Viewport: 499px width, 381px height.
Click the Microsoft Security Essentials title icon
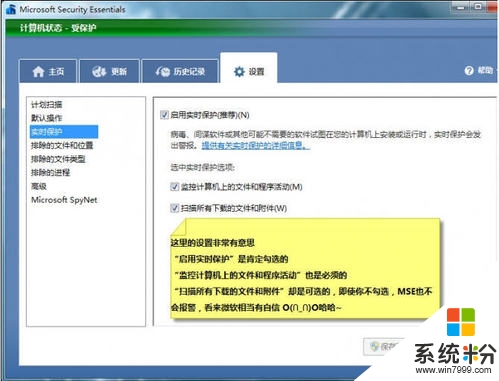pos(11,9)
